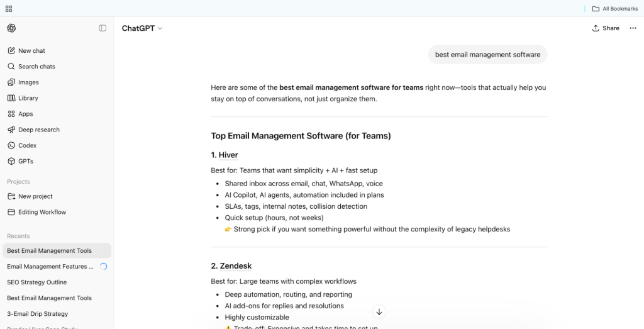Click 'Best for: Teams that want simplicity' text
644x329 pixels.
[294, 170]
